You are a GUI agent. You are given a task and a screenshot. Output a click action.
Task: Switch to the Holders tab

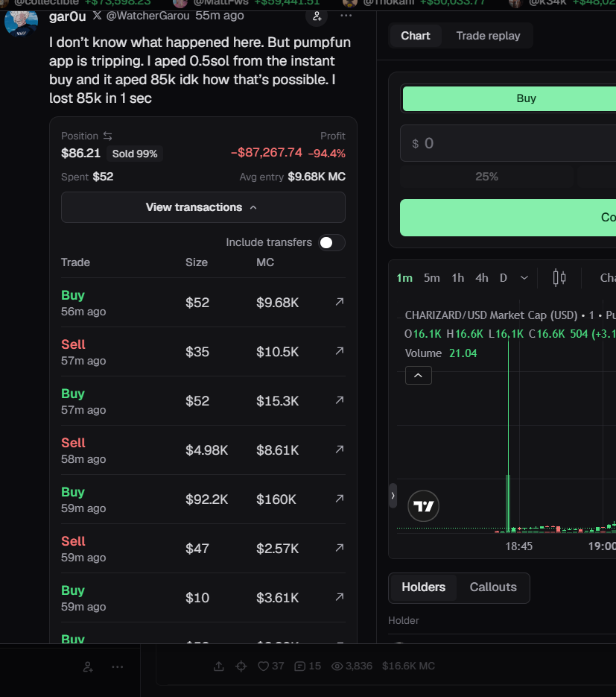pos(423,587)
